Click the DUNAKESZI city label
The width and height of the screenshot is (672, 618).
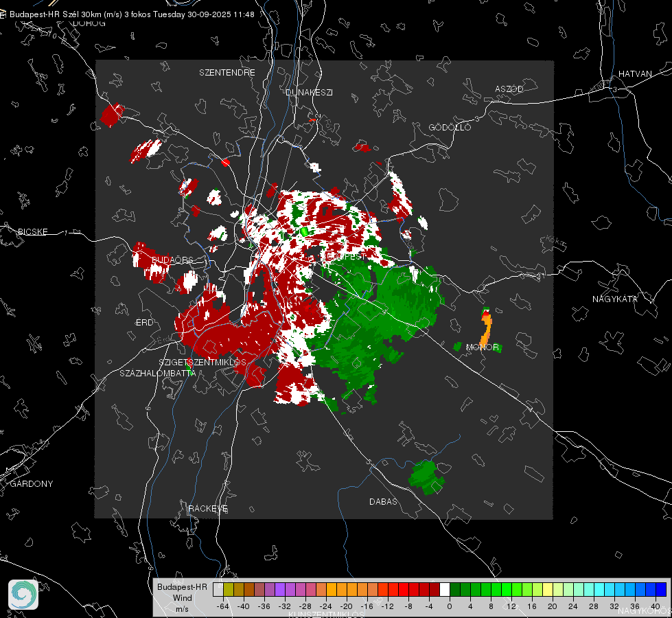[x=309, y=92]
